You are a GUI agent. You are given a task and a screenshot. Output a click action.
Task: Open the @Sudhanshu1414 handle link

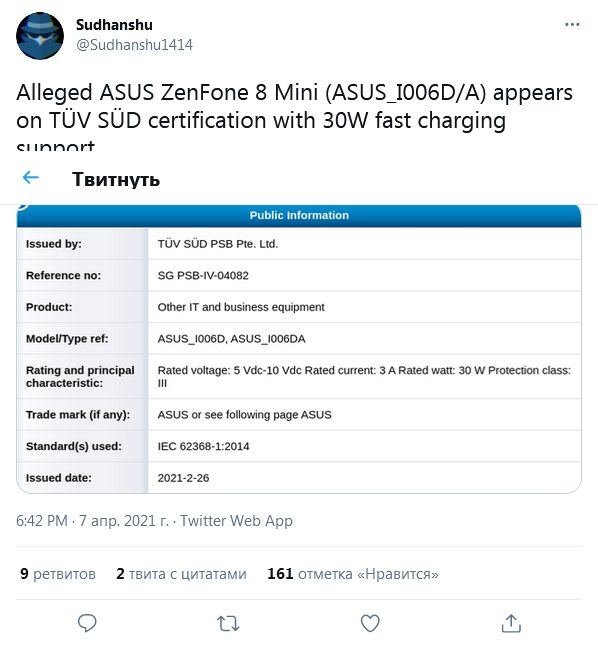click(135, 45)
